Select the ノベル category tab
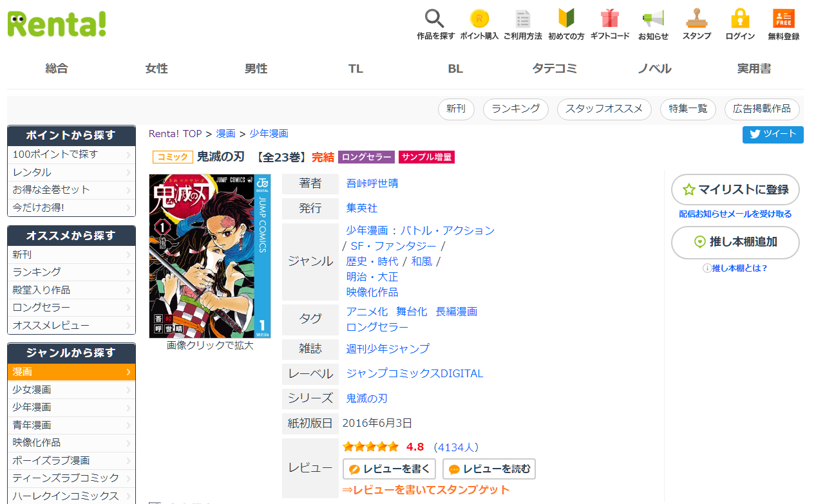 654,69
